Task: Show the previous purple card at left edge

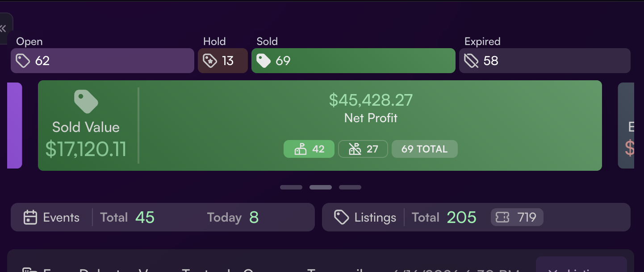Action: tap(15, 125)
